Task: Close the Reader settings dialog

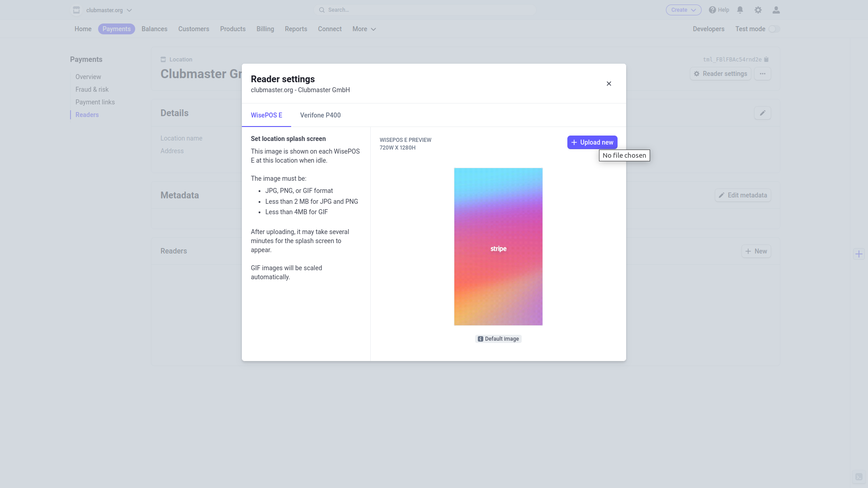Action: tap(609, 84)
